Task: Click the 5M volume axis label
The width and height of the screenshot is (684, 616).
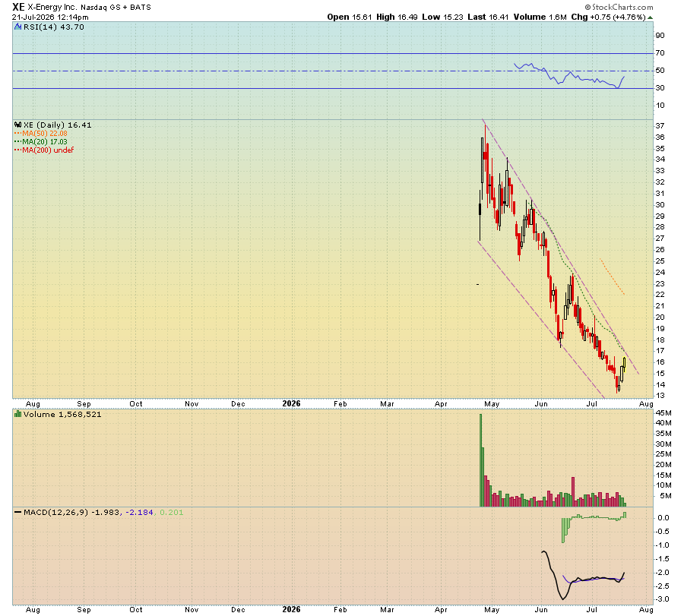Action: 666,496
